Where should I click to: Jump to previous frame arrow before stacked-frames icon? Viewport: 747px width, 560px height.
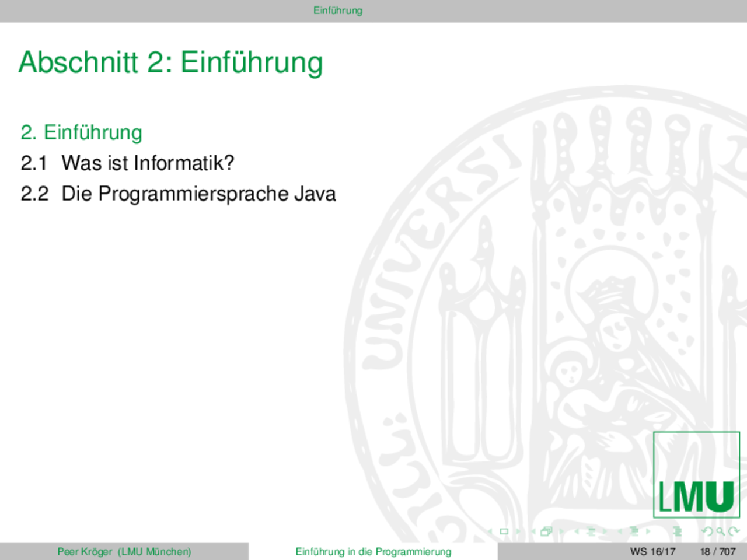point(533,531)
